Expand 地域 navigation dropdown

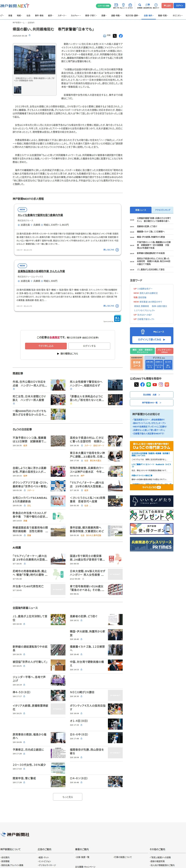pyautogui.click(x=20, y=15)
